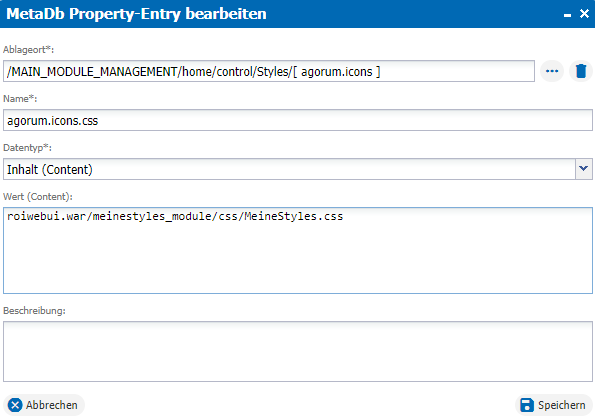The height and width of the screenshot is (419, 595).
Task: Click the Datentyp field label
Action: pyautogui.click(x=27, y=148)
